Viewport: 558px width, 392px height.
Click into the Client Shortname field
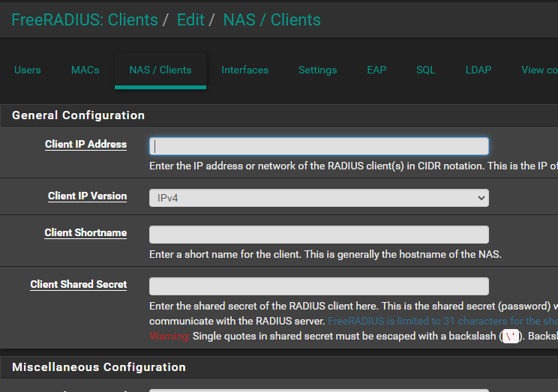(x=319, y=235)
